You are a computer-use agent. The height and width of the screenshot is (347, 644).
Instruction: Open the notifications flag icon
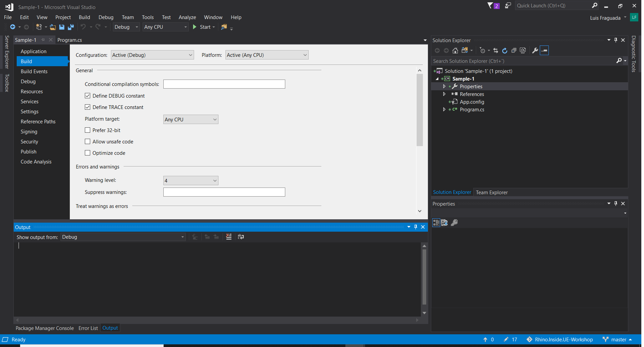pyautogui.click(x=490, y=6)
